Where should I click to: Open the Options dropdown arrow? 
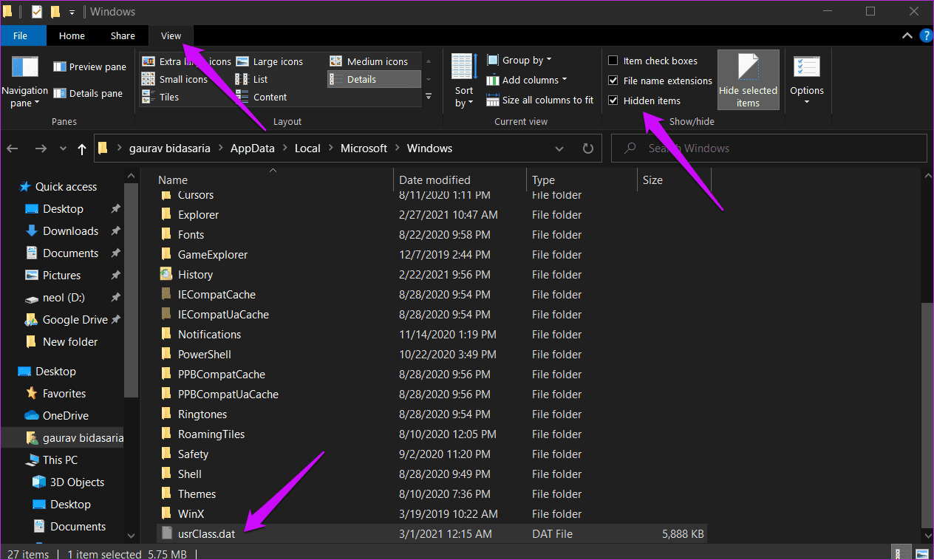pos(806,102)
